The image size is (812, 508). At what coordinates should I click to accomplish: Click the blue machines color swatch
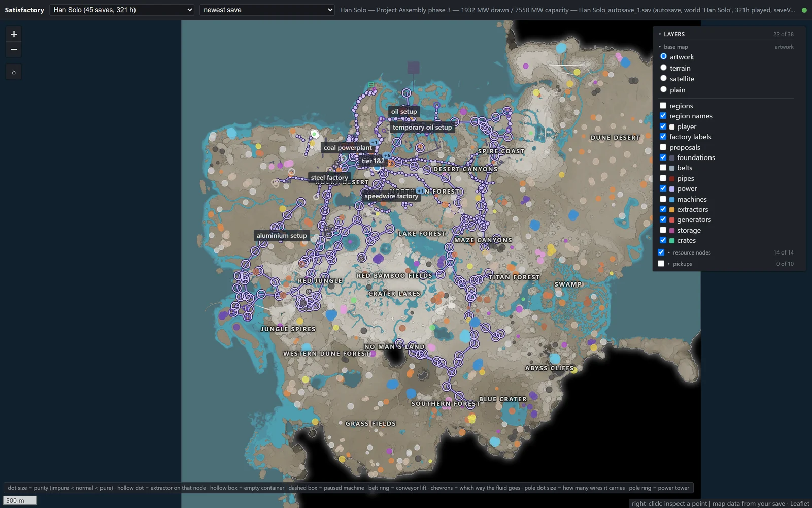click(672, 200)
